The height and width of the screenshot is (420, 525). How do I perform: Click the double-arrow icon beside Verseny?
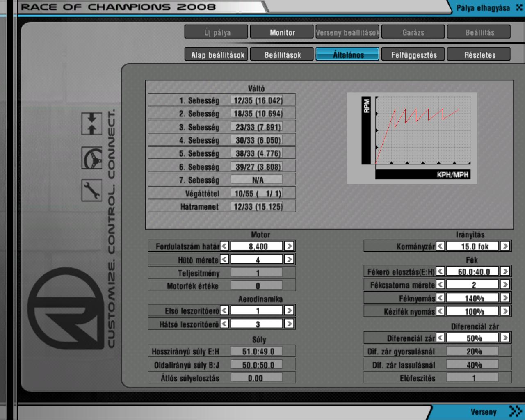coord(515,411)
